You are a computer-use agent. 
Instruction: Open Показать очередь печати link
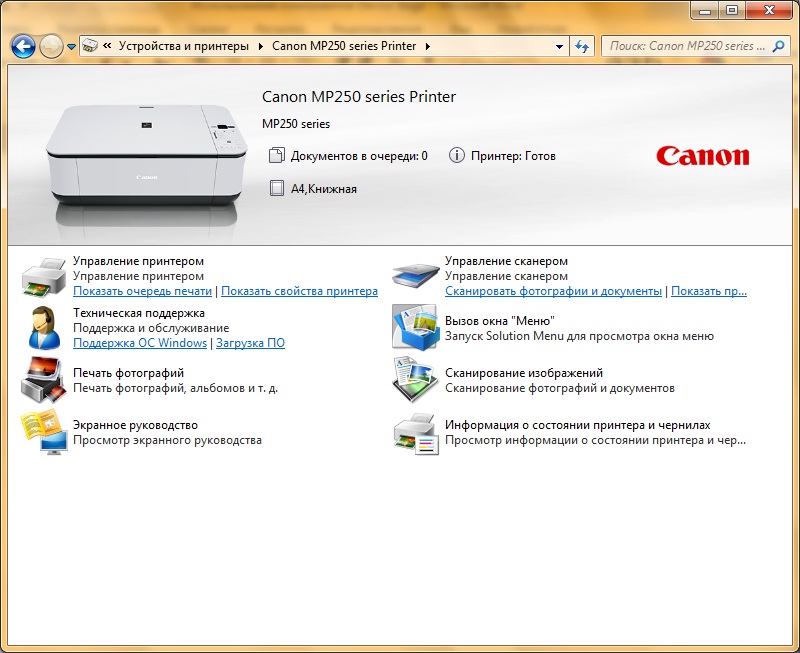coord(142,291)
